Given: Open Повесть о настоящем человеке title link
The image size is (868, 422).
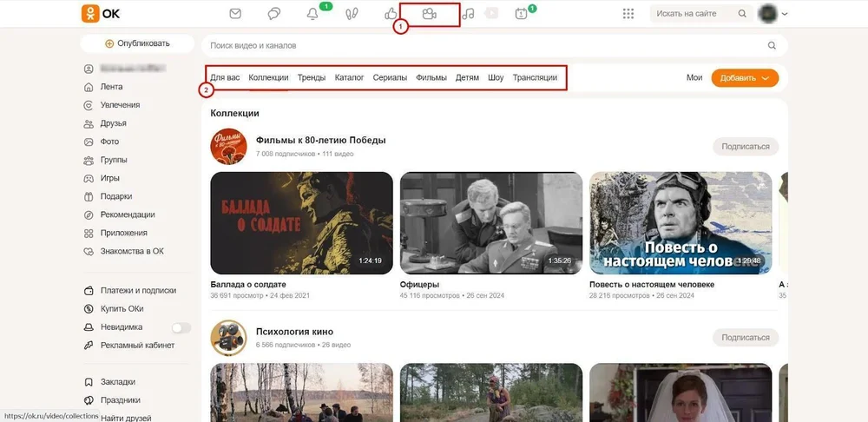Looking at the screenshot, I should coord(652,285).
